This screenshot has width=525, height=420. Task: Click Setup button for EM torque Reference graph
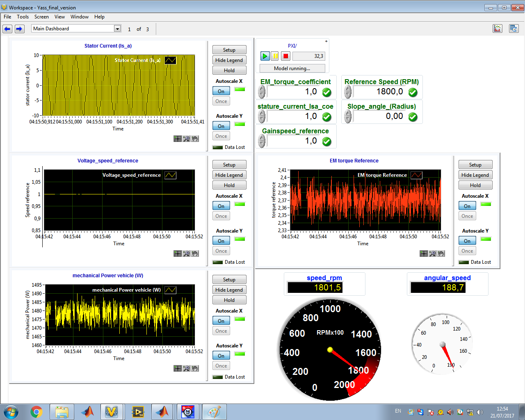[x=475, y=164]
